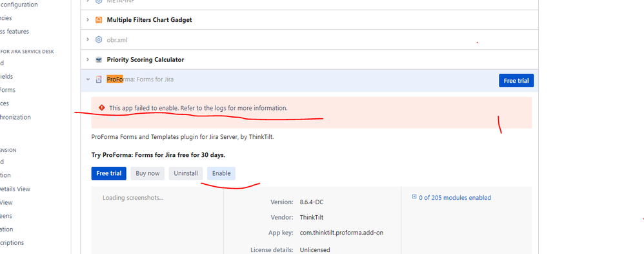Click 'Try ProForma: Forms for Jira free' text
The height and width of the screenshot is (254, 644).
[x=158, y=155]
